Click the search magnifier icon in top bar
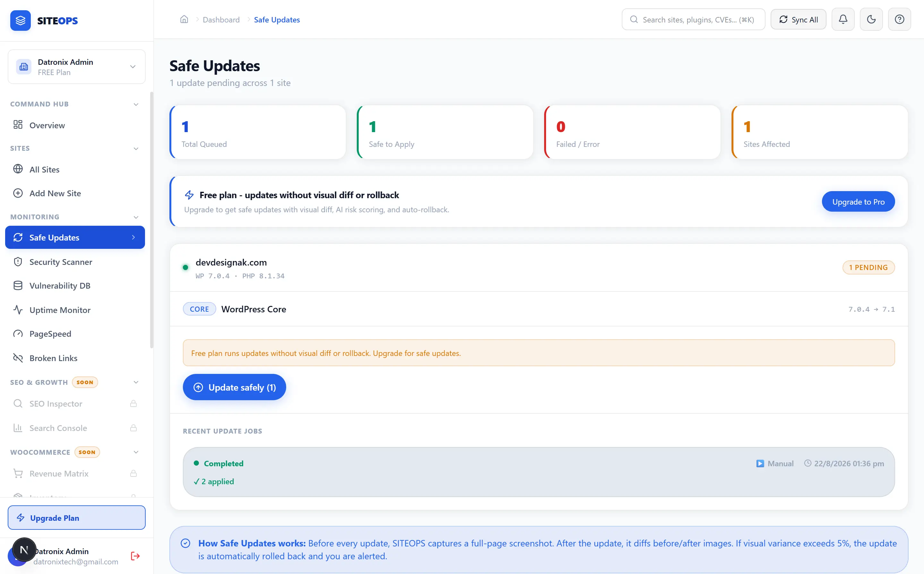This screenshot has height=574, width=924. pyautogui.click(x=634, y=19)
